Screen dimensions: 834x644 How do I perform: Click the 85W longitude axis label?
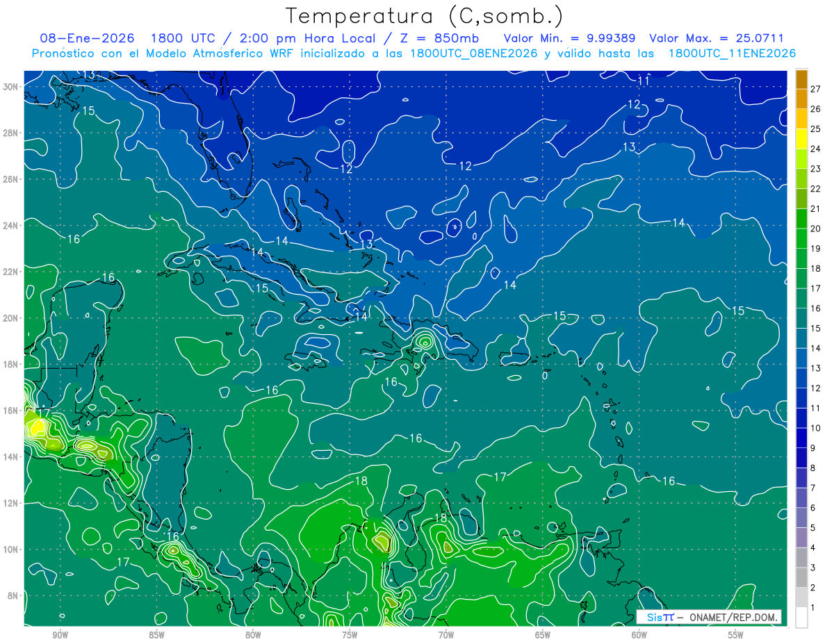[156, 635]
